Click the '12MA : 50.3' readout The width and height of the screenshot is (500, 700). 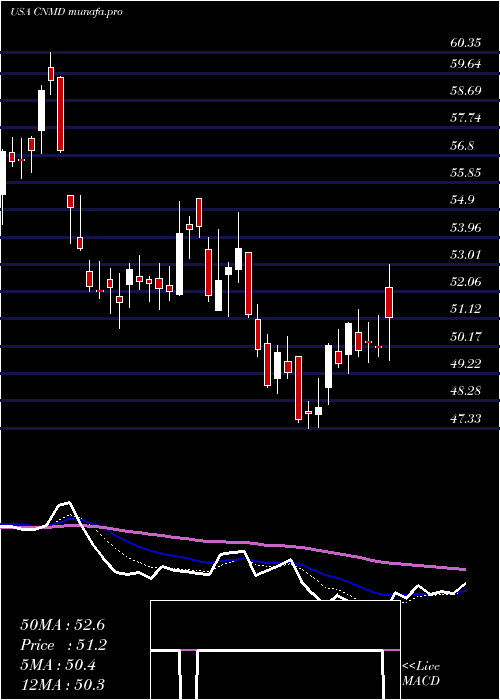point(62,684)
